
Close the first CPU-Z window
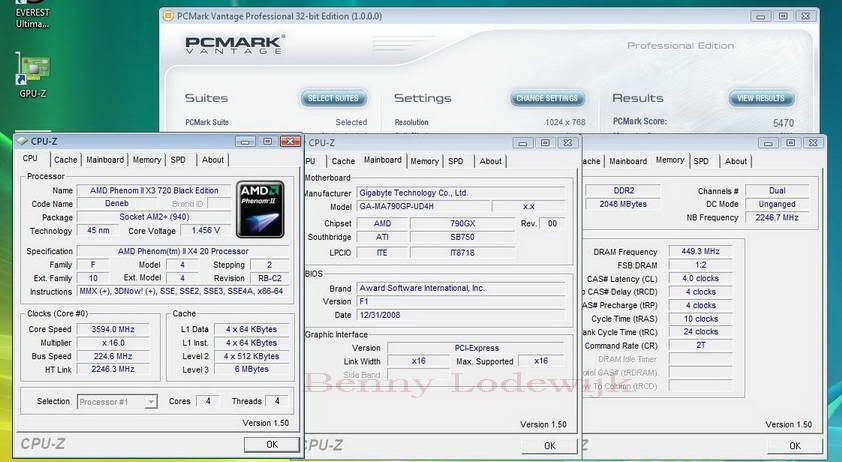coord(291,141)
